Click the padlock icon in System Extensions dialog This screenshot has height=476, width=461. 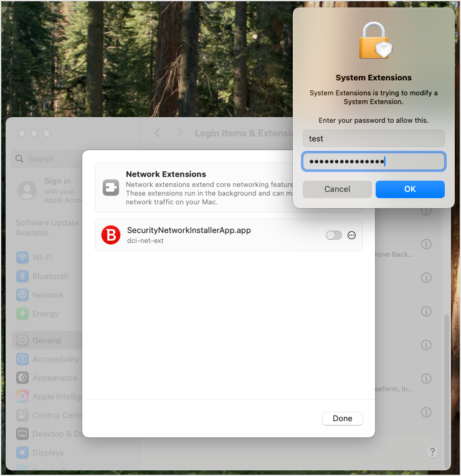click(x=375, y=40)
